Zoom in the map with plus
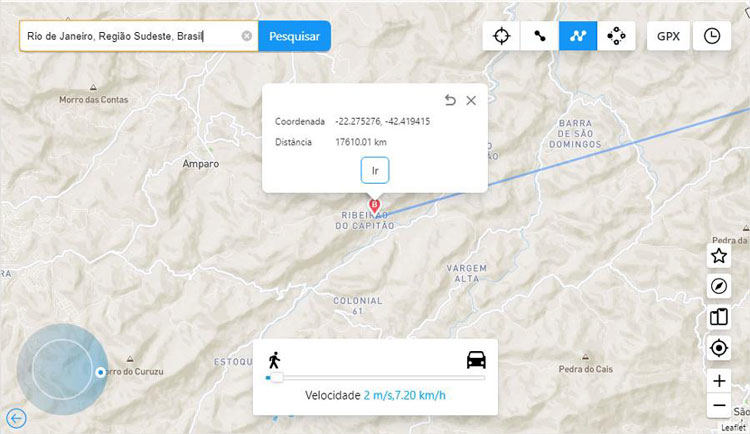Viewport: 750px width, 434px height. [718, 381]
